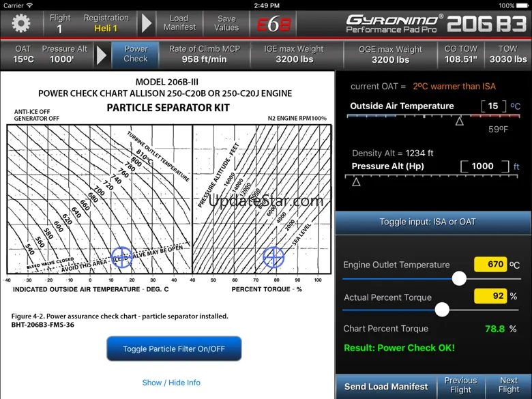Tap the E6B flight computer icon
The height and width of the screenshot is (399, 532).
[274, 24]
